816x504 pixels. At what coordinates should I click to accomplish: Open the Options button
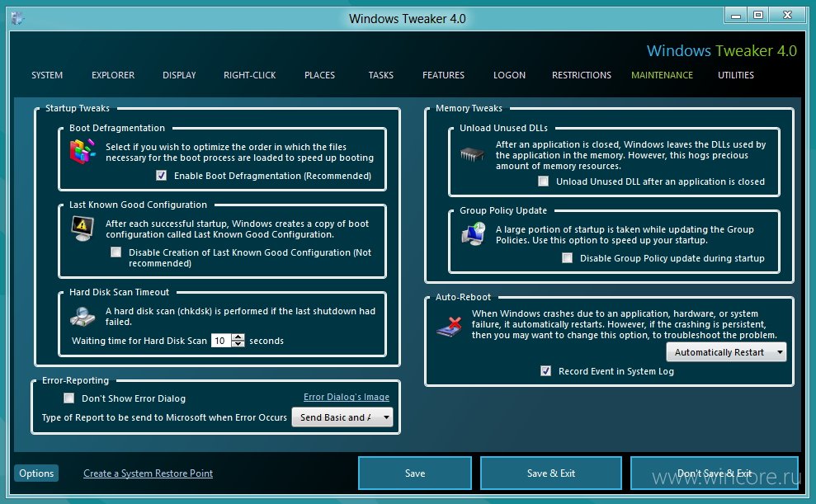[36, 473]
